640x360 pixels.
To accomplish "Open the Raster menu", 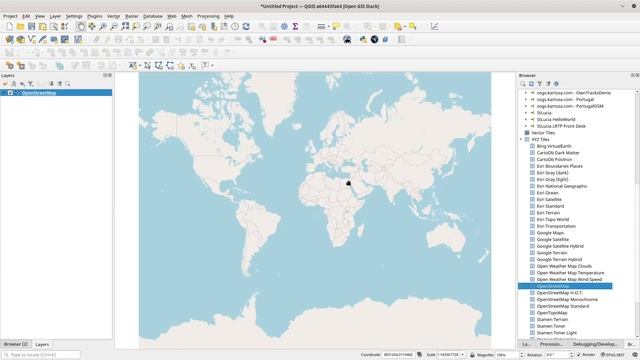I will point(131,16).
